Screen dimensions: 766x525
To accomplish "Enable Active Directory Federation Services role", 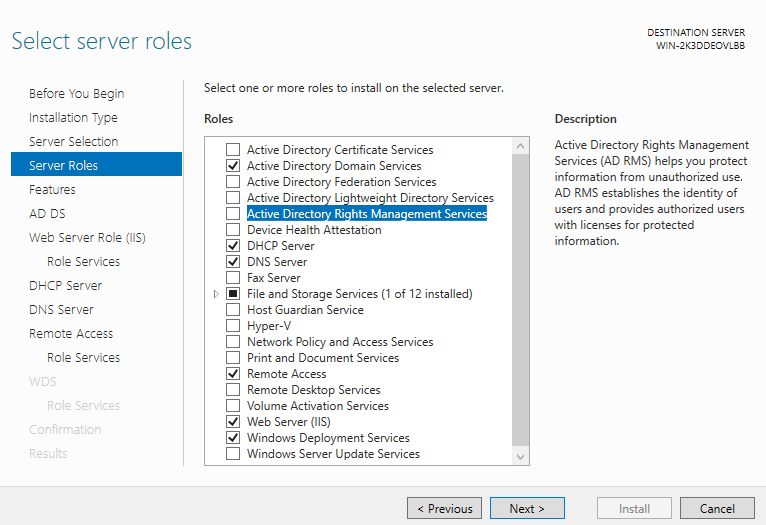I will 233,182.
